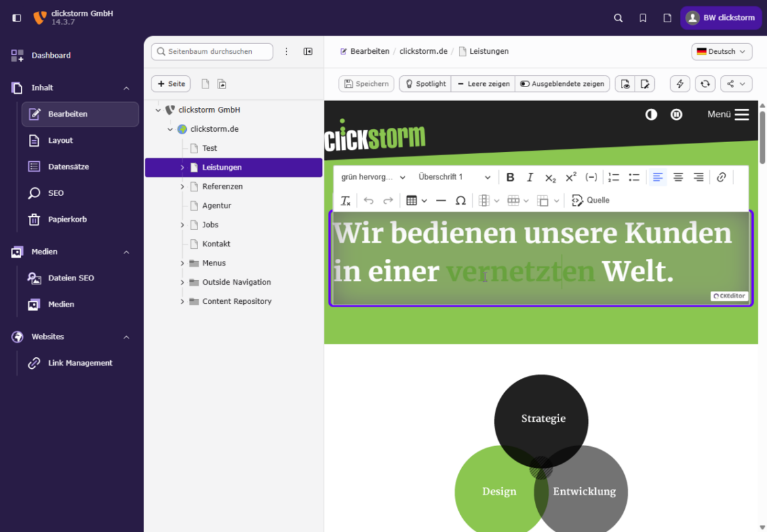Toggle website contrast mode
The width and height of the screenshot is (767, 532).
(x=651, y=115)
